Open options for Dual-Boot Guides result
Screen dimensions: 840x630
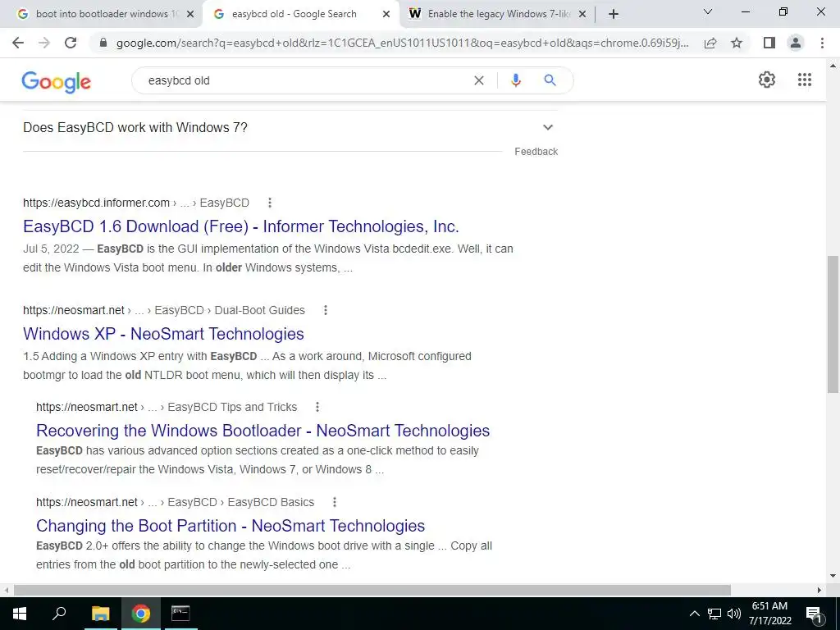325,310
